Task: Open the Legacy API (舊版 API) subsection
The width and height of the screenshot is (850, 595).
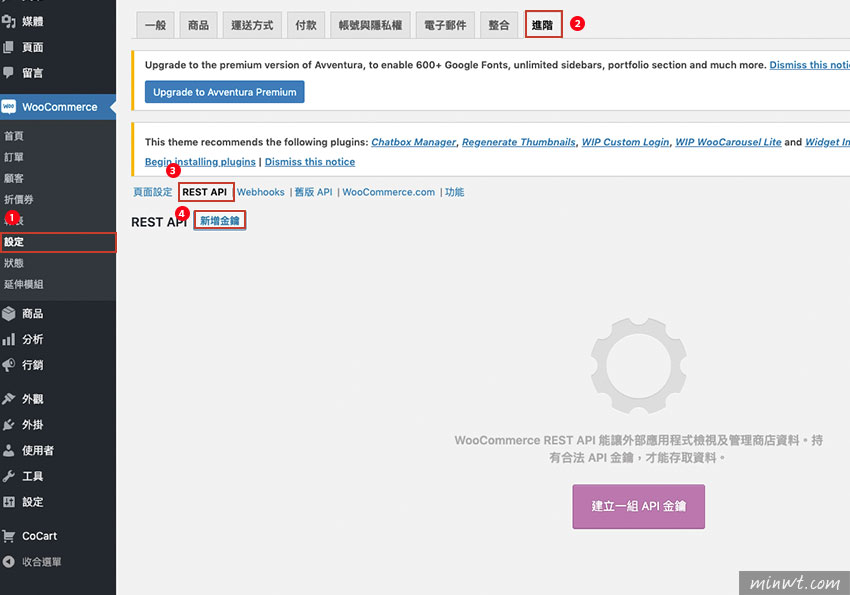Action: coord(313,192)
